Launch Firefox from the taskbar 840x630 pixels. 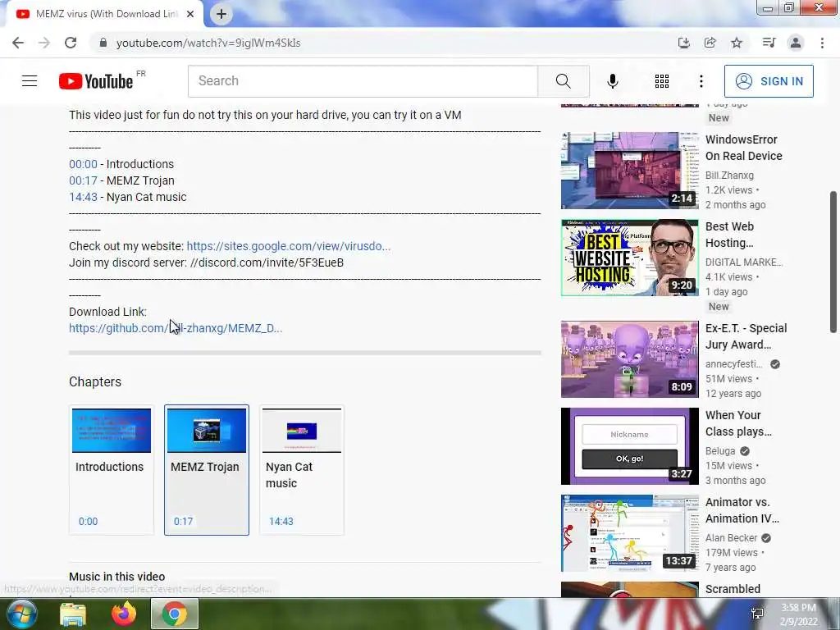124,614
